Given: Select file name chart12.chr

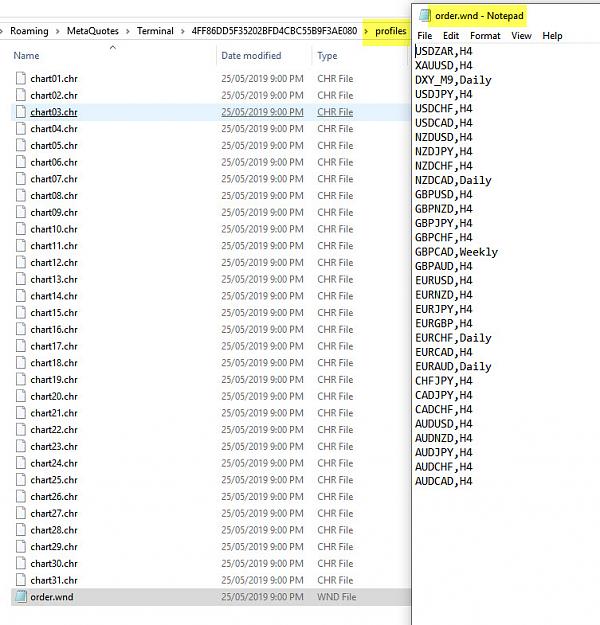Looking at the screenshot, I should (x=54, y=263).
